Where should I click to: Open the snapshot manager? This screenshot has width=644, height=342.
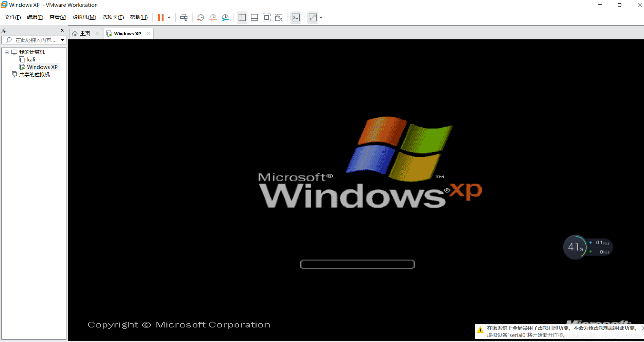pos(225,18)
